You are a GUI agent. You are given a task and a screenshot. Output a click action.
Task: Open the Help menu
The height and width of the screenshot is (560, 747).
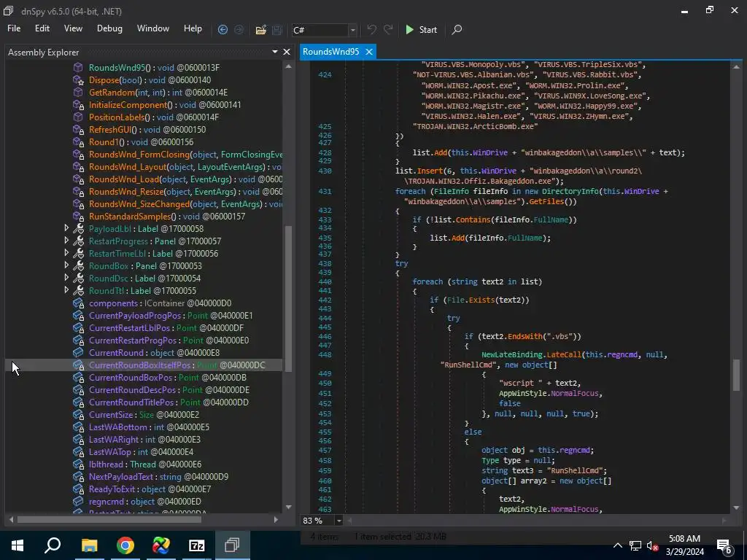click(193, 28)
